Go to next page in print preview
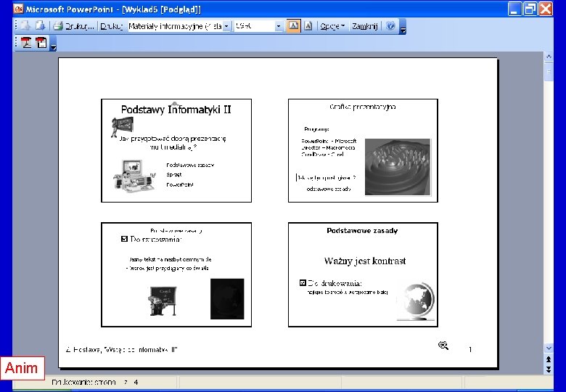The image size is (566, 392). [x=40, y=26]
